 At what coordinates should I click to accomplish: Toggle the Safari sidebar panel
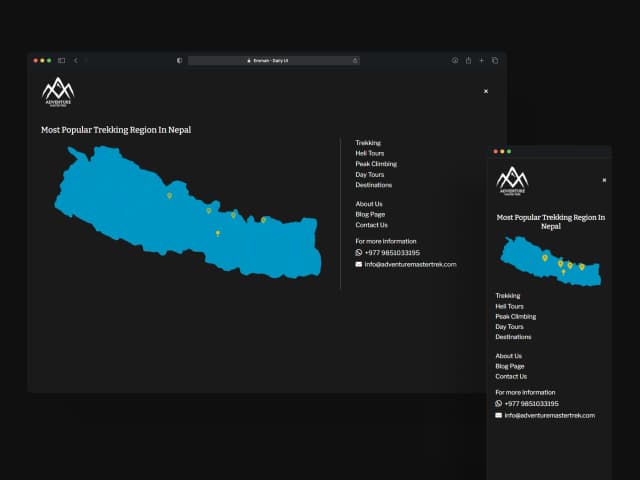pos(61,60)
